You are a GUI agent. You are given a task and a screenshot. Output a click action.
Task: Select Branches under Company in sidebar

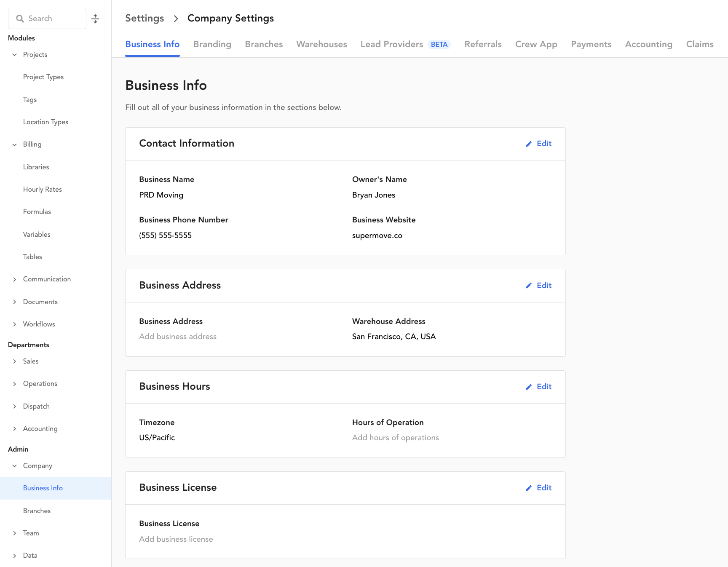37,511
